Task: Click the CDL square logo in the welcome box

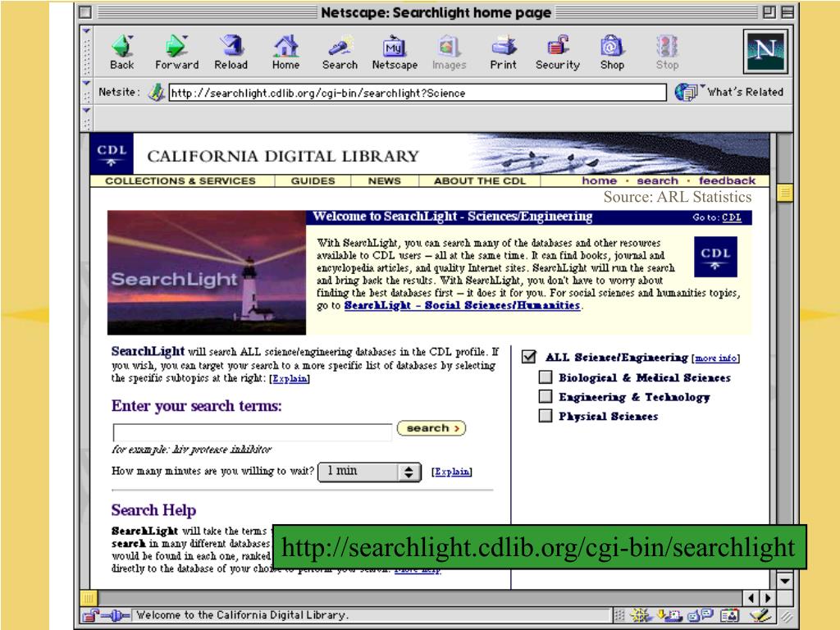Action: (715, 257)
